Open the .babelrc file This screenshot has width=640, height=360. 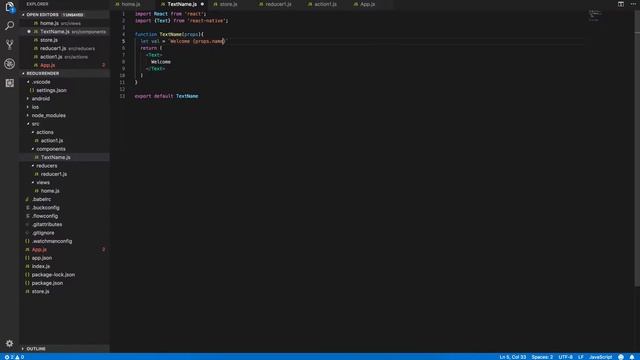[x=64, y=199]
